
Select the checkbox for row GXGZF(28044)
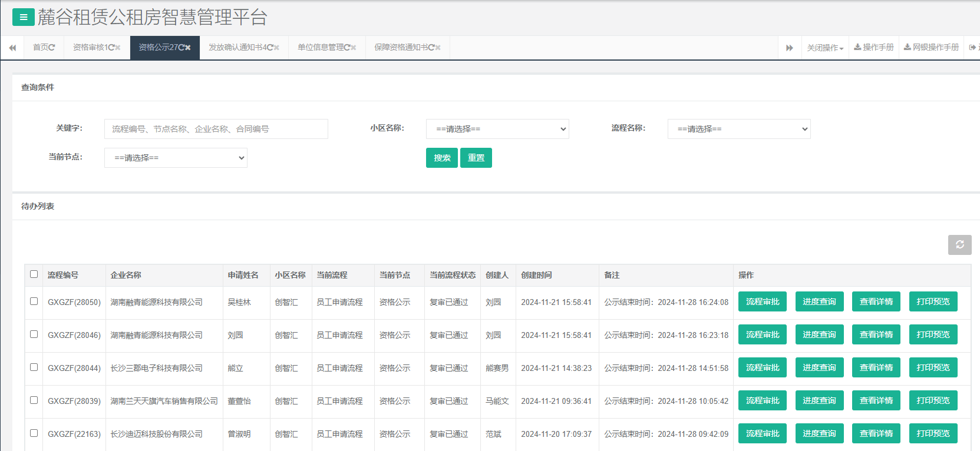tap(34, 367)
